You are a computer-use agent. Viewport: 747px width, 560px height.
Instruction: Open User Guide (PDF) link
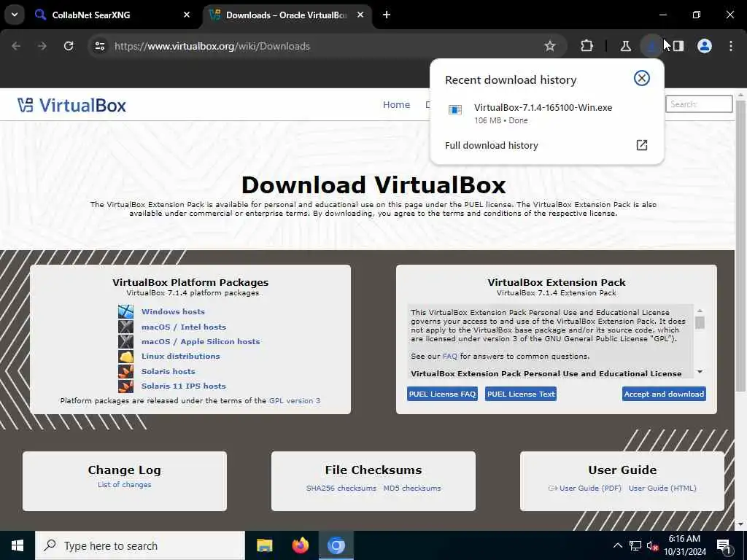point(590,488)
